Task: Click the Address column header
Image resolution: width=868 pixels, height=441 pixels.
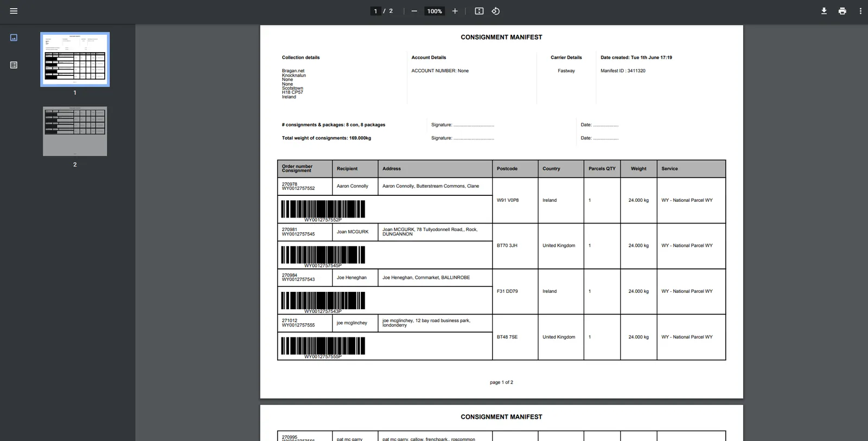Action: point(435,169)
